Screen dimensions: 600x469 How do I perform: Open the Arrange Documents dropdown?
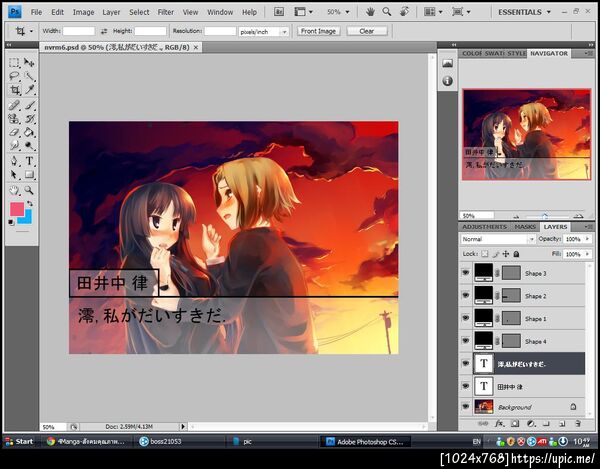tap(432, 12)
